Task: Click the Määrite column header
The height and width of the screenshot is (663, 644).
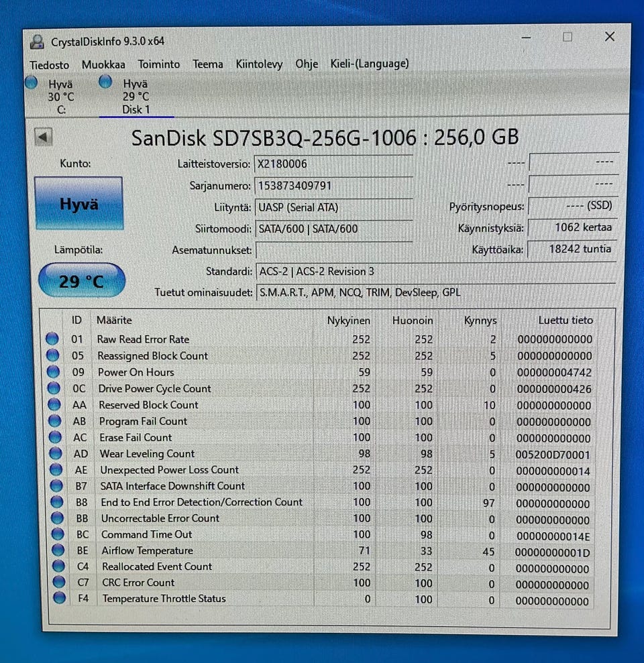Action: [x=114, y=320]
